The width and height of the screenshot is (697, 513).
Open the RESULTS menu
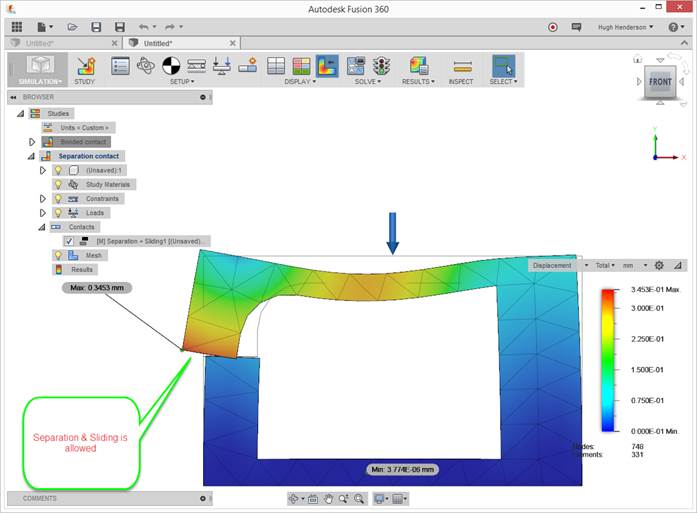coord(418,82)
